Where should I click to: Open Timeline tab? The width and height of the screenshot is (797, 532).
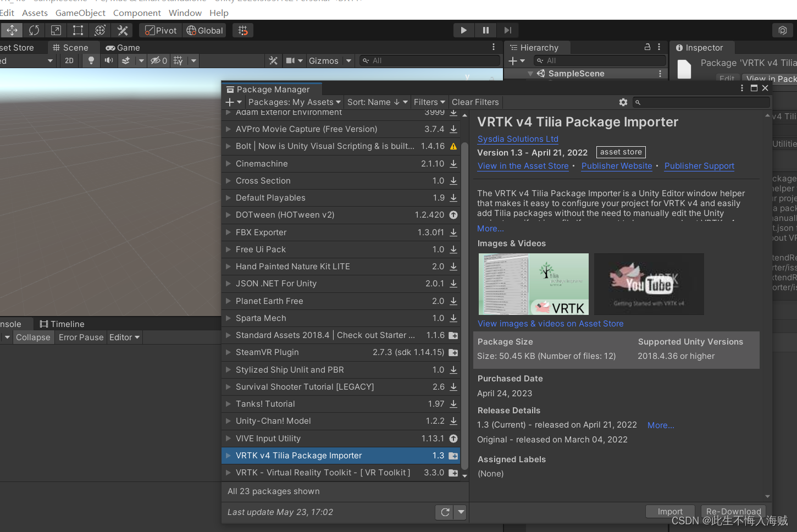click(62, 324)
